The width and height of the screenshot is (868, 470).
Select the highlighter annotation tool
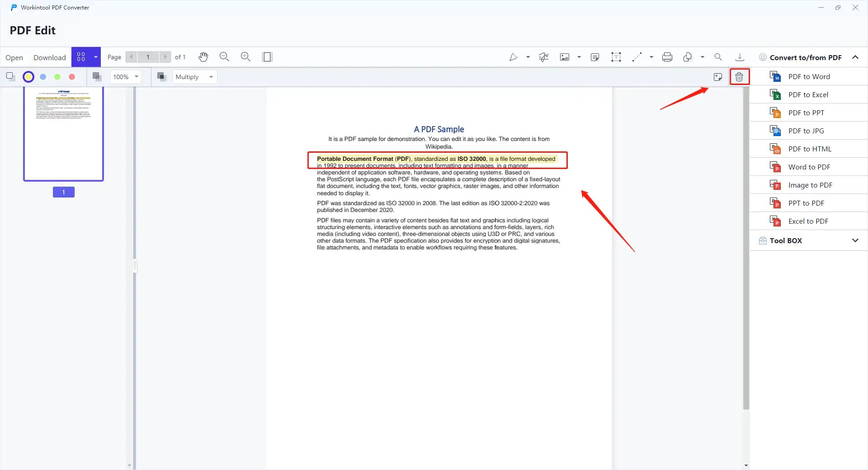coord(514,57)
